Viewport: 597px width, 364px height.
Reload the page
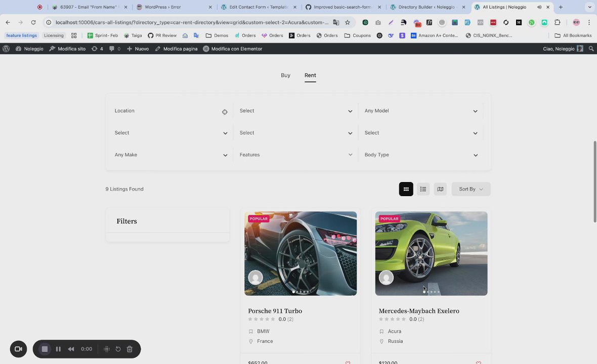33,22
